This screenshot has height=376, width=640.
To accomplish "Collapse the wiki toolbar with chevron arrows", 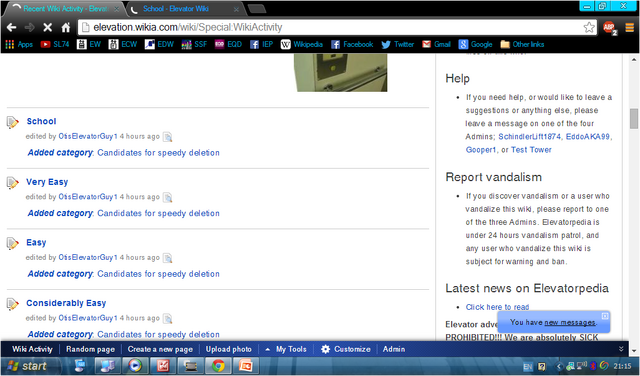I will tap(621, 349).
